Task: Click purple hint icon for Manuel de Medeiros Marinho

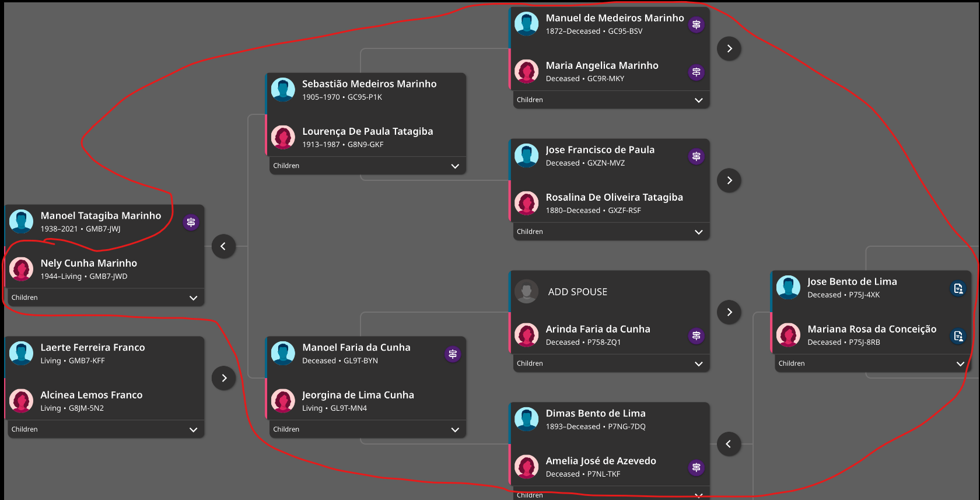Action: [x=696, y=25]
